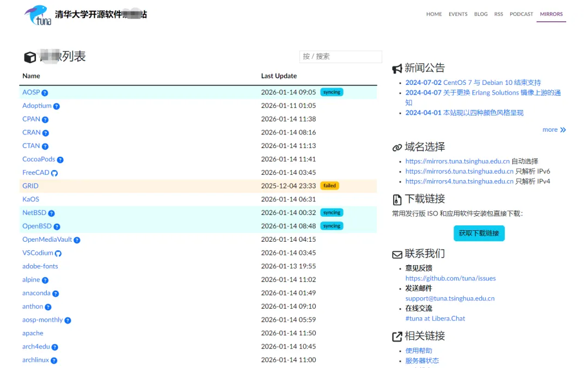Open the 2024-07-02 CentOS 7 news link
The width and height of the screenshot is (588, 368).
pos(473,83)
